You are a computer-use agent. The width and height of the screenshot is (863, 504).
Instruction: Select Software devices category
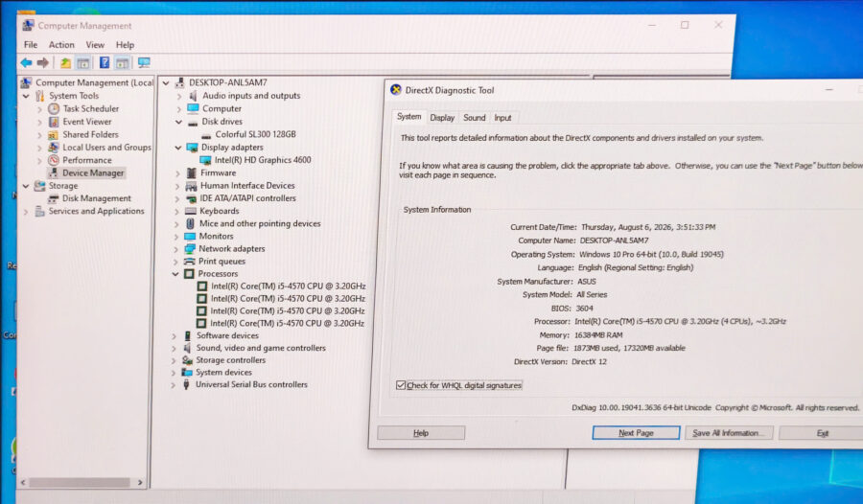click(x=227, y=335)
